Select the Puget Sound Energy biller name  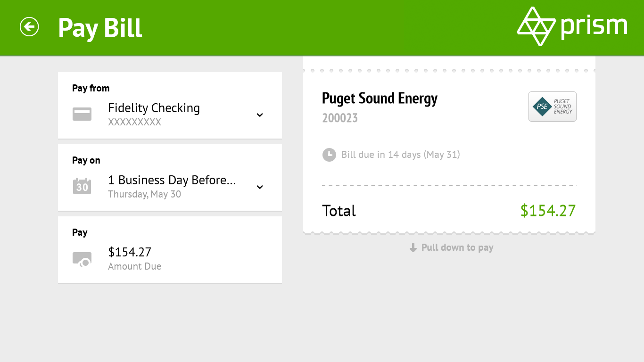click(x=380, y=99)
